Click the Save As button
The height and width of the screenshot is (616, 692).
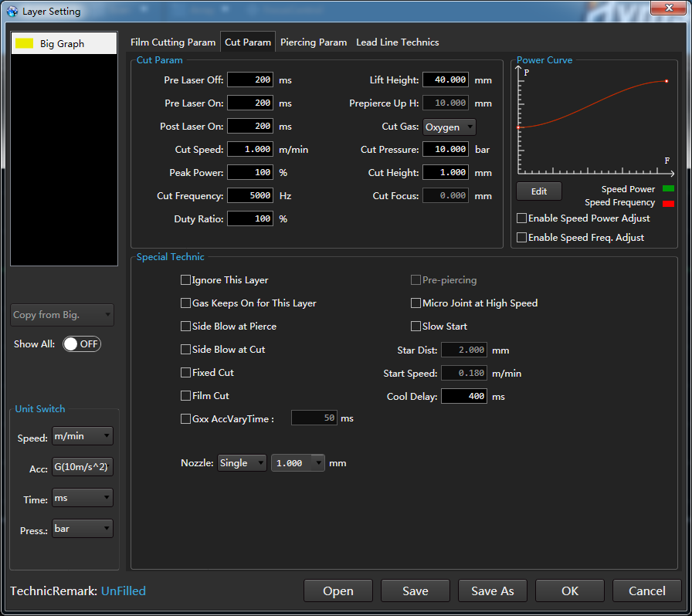493,591
